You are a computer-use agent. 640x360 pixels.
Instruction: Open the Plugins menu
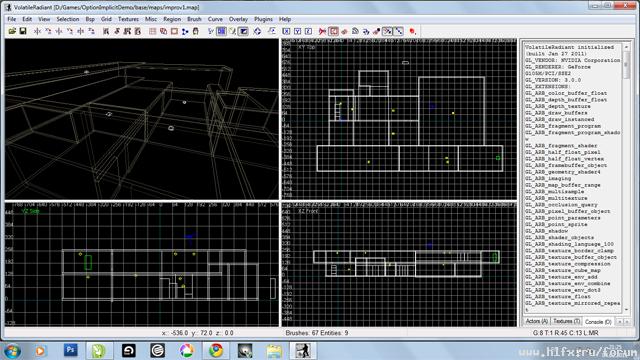tap(263, 19)
